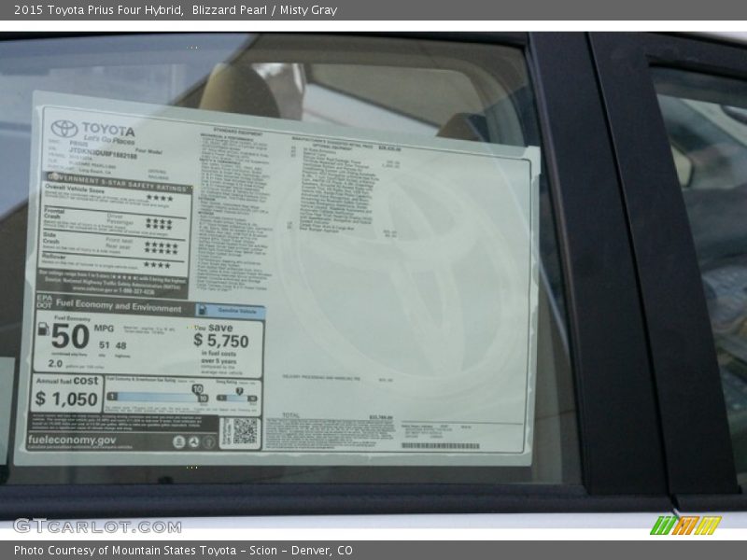This screenshot has width=747, height=560.
Task: Click the smog rating slider
Action: pos(237,396)
